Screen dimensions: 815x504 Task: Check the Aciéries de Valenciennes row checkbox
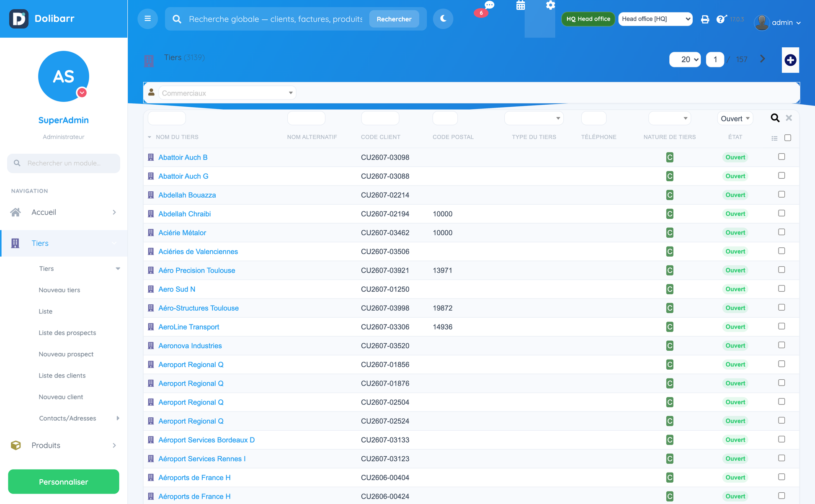[x=781, y=251]
